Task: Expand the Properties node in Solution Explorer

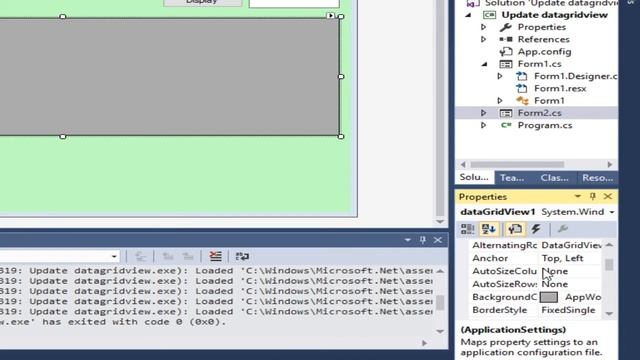Action: [484, 27]
